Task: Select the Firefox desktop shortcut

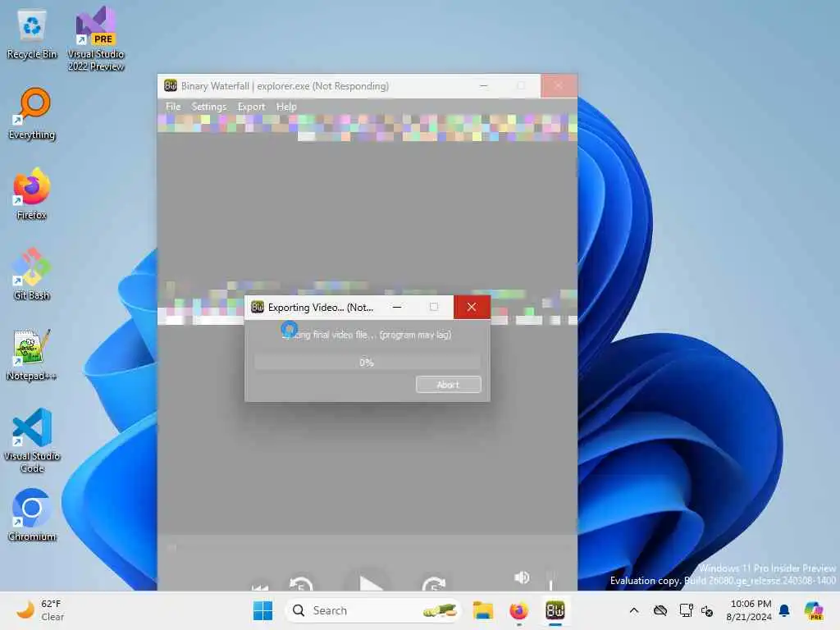Action: 32,194
